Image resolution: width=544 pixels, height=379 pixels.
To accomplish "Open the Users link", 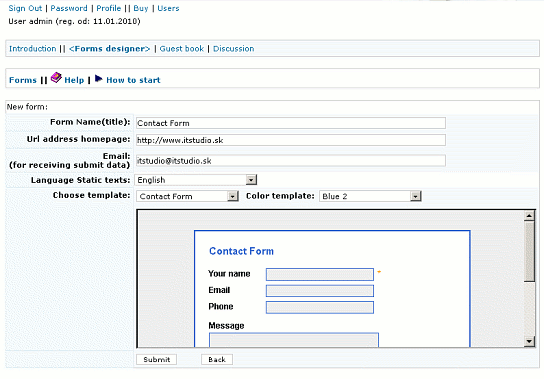I will pos(168,8).
